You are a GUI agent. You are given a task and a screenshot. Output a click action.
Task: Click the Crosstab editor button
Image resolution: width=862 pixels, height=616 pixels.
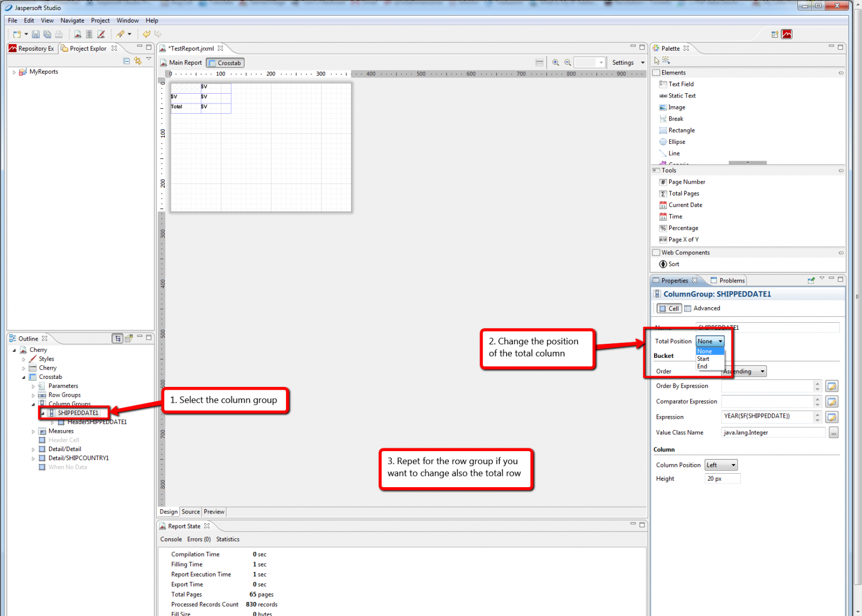point(225,63)
